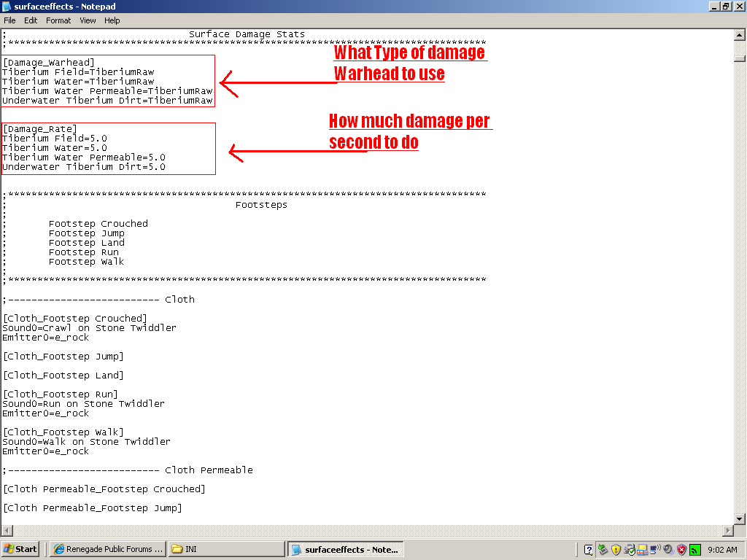Click the Notepad icon in title bar
The image size is (747, 560).
[x=7, y=7]
